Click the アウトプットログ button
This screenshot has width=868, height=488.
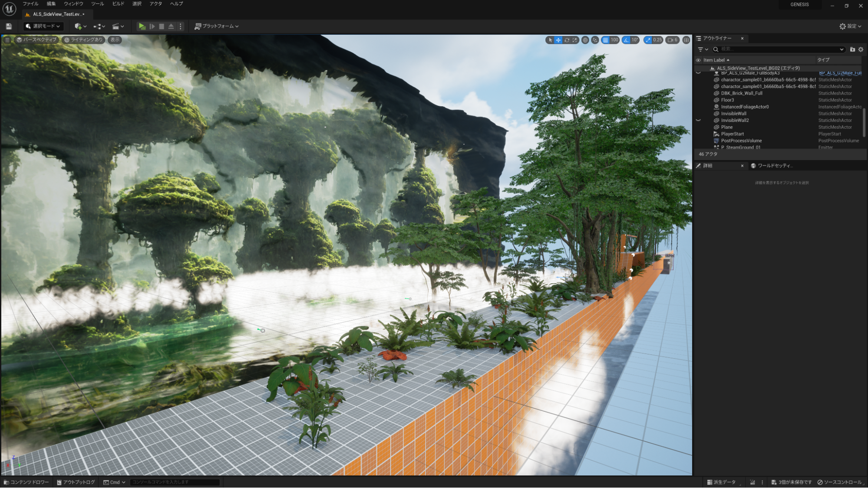(x=76, y=482)
